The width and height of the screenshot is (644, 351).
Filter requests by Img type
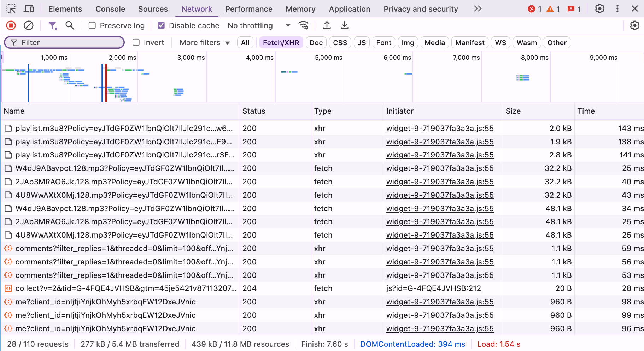coord(408,43)
